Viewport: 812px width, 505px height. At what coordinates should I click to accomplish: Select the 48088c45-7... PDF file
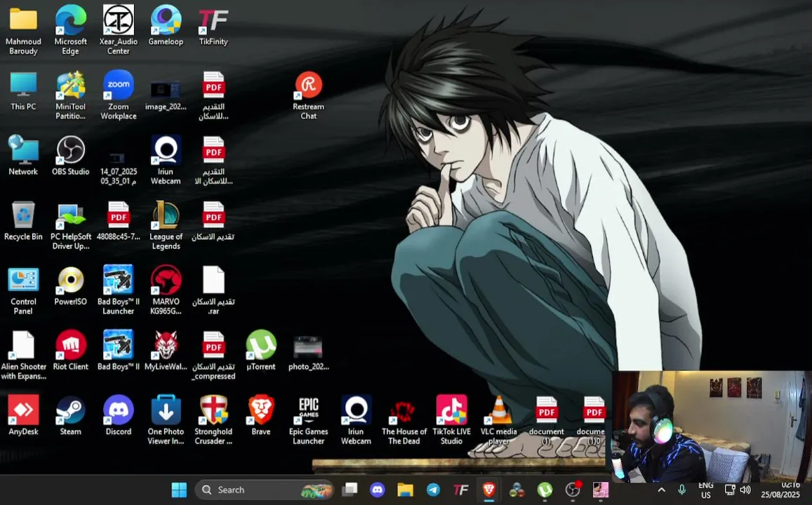coord(118,220)
